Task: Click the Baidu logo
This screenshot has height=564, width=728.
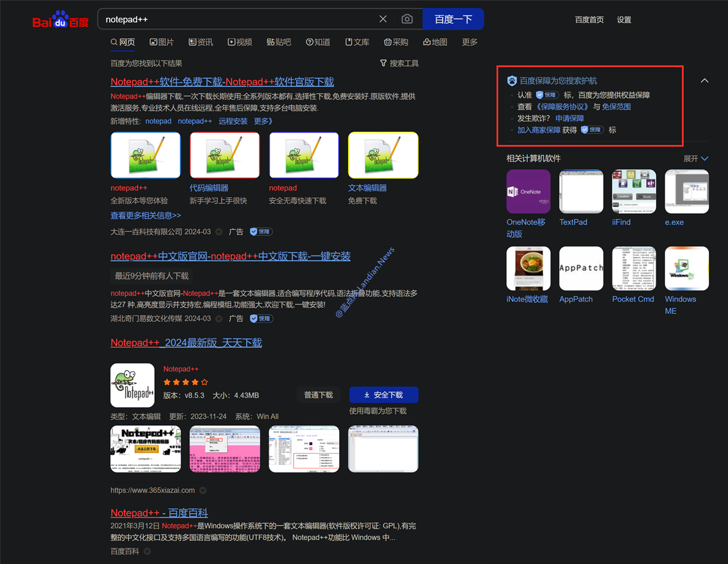Action: 60,20
